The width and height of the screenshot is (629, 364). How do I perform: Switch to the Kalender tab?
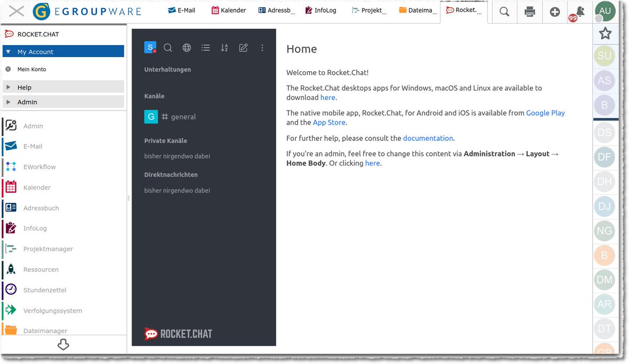coord(229,10)
